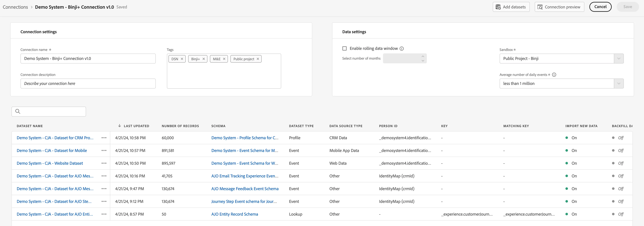Go to Connections breadcrumb
The height and width of the screenshot is (226, 644).
15,7
